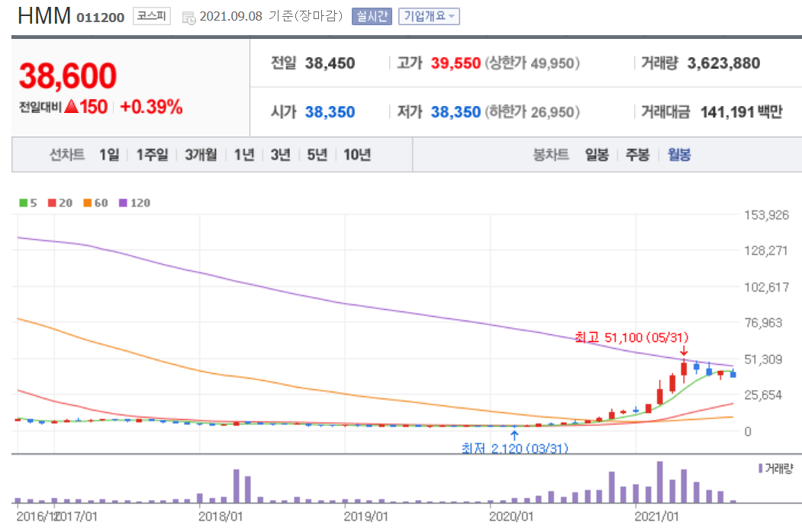Image resolution: width=802 pixels, height=532 pixels.
Task: Click the 전일 value 38,450
Action: pos(330,63)
